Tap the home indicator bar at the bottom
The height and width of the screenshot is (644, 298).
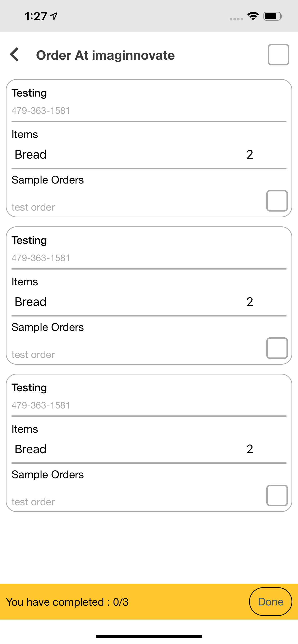(149, 636)
